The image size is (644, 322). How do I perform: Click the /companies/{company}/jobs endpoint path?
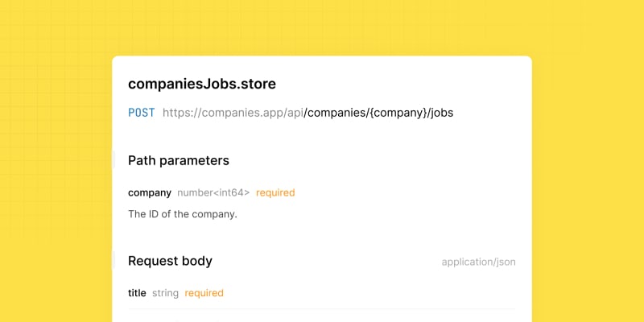click(378, 113)
